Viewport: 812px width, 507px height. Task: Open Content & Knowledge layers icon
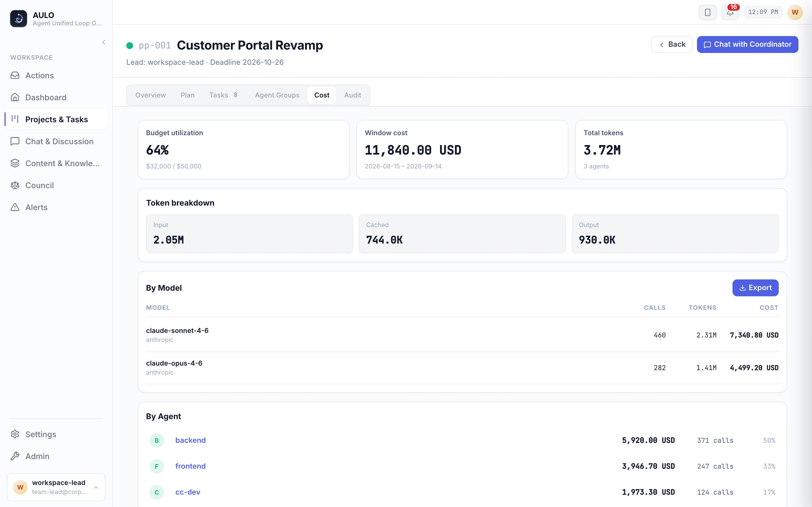coord(15,163)
